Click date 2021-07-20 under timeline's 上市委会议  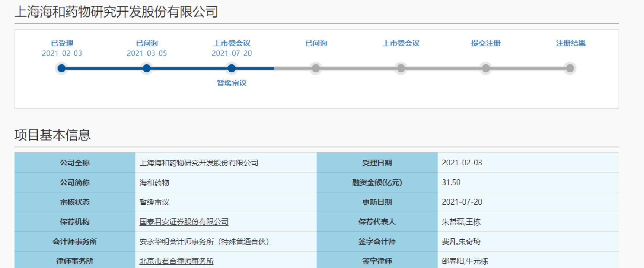tap(232, 53)
